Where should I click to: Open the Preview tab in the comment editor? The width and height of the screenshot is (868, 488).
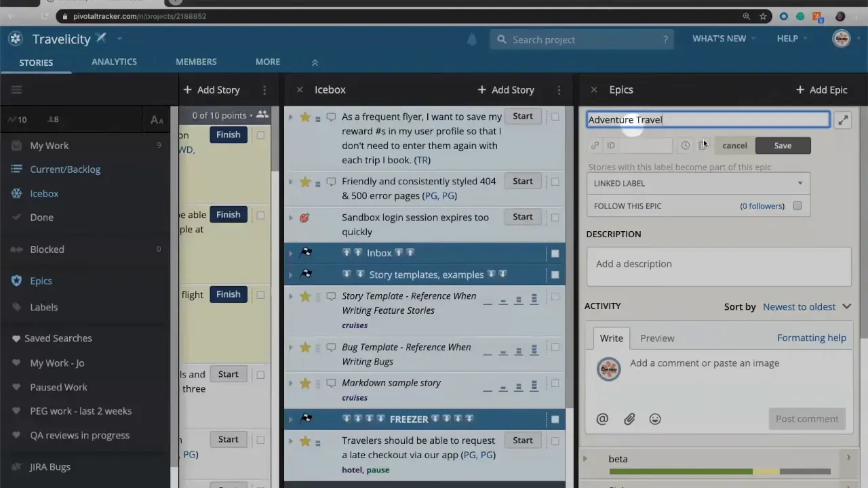656,338
